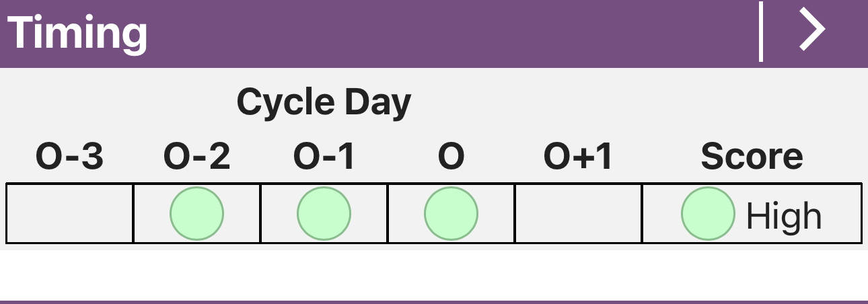The image size is (868, 304).
Task: Select the O-1 column label
Action: click(324, 157)
